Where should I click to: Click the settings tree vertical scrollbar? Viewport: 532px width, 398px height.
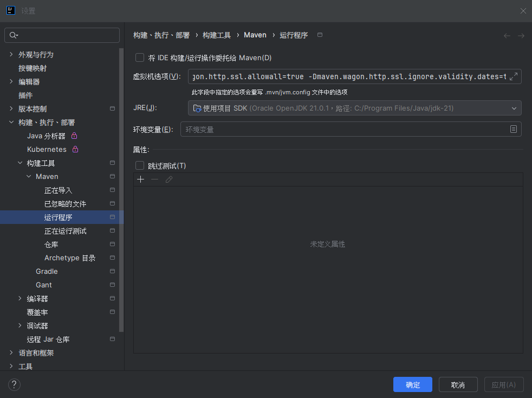point(121,189)
